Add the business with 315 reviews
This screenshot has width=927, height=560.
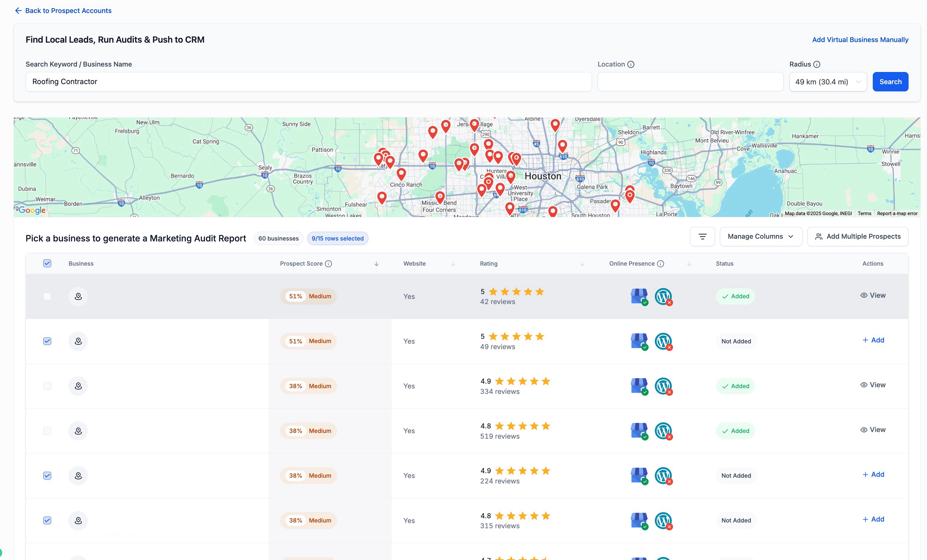click(x=873, y=519)
